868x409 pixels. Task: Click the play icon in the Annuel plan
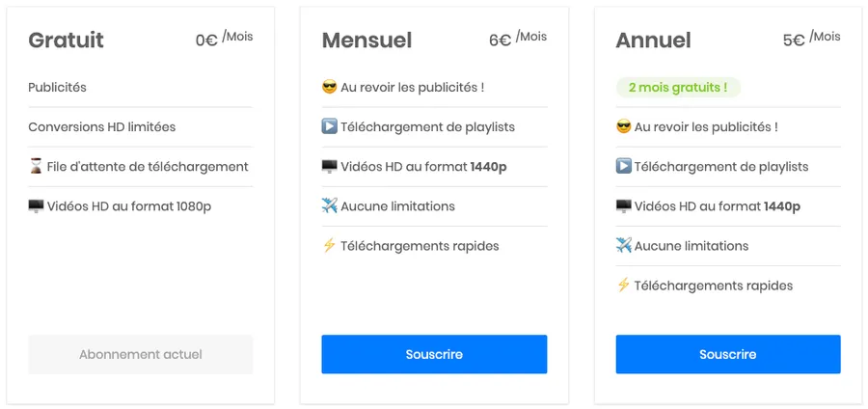(623, 166)
